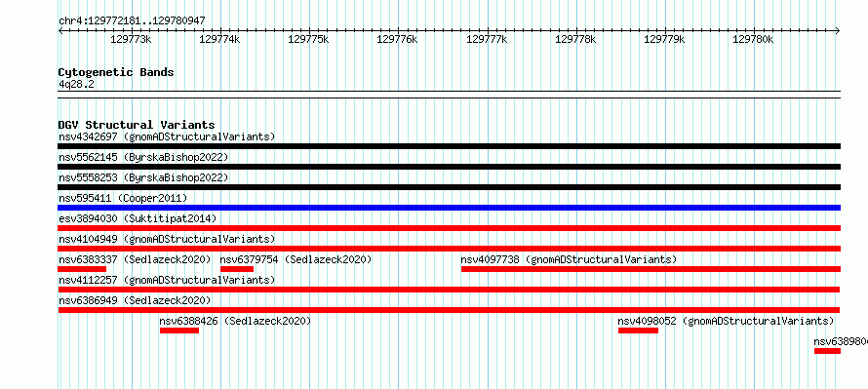Image resolution: width=868 pixels, height=389 pixels.
Task: Open nsv6386949 Sedlazeck2020 variant label
Action: click(135, 300)
